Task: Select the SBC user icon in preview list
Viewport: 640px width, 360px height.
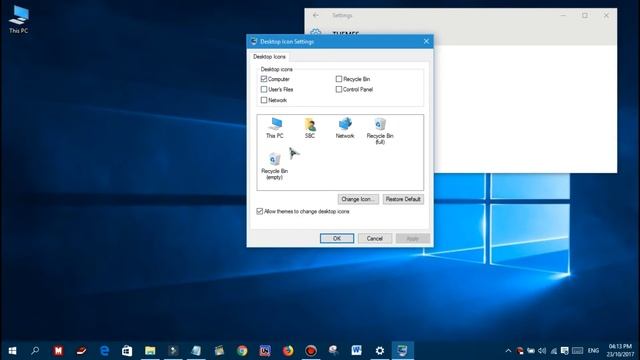Action: (310, 128)
